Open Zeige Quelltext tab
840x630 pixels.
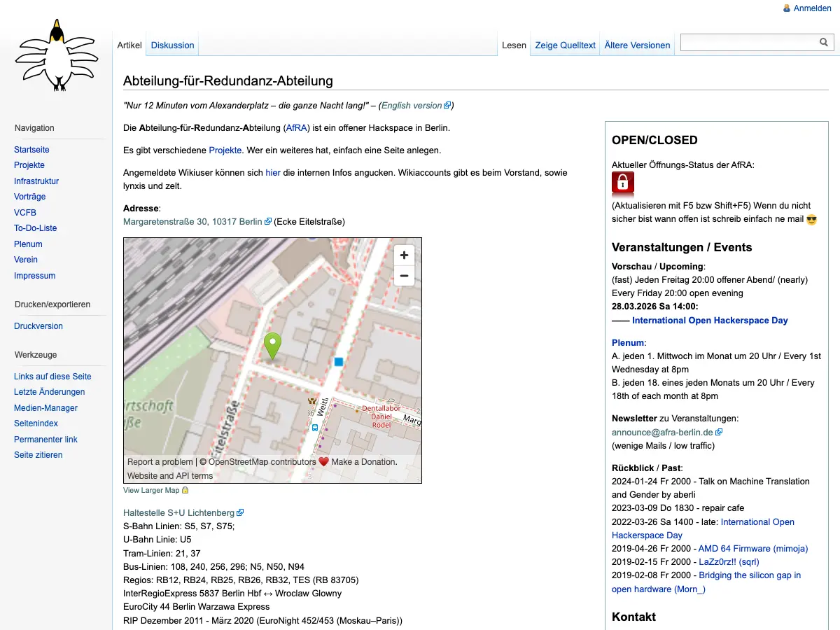coord(566,45)
